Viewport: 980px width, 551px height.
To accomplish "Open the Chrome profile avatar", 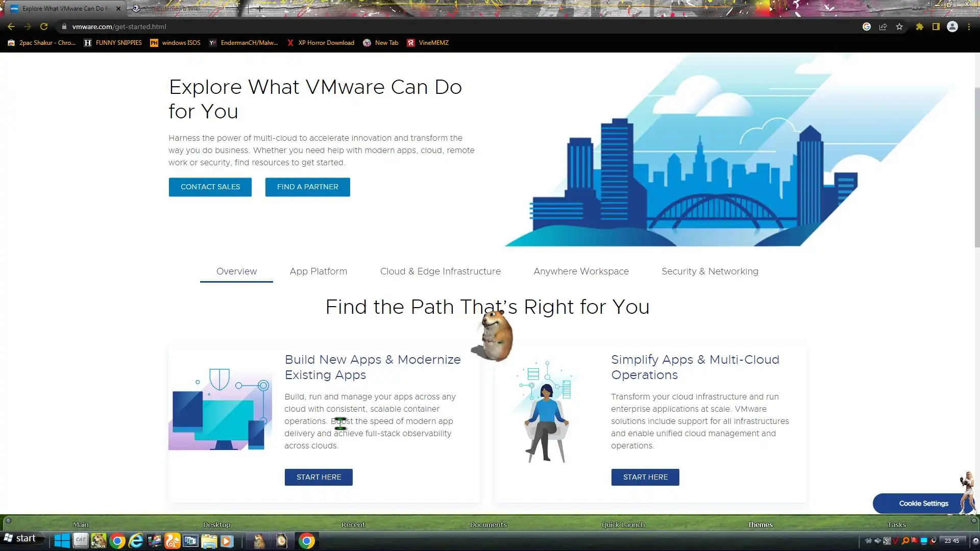I will pyautogui.click(x=952, y=27).
